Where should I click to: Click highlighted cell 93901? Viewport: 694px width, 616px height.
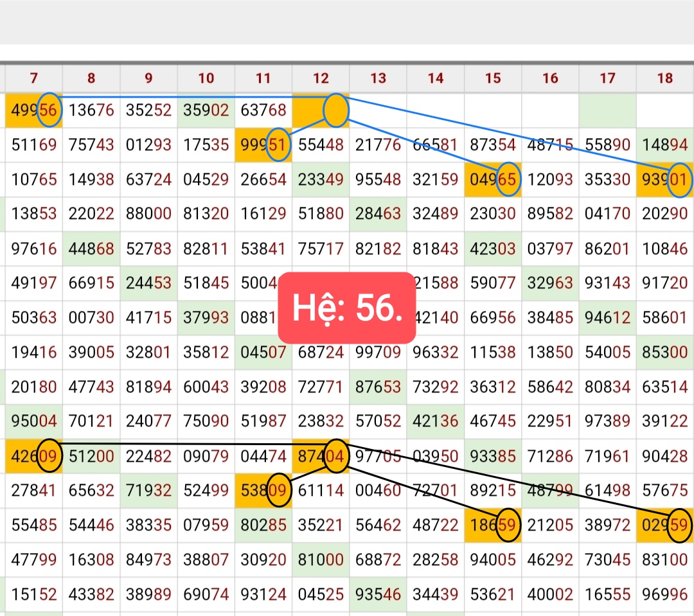pyautogui.click(x=665, y=179)
